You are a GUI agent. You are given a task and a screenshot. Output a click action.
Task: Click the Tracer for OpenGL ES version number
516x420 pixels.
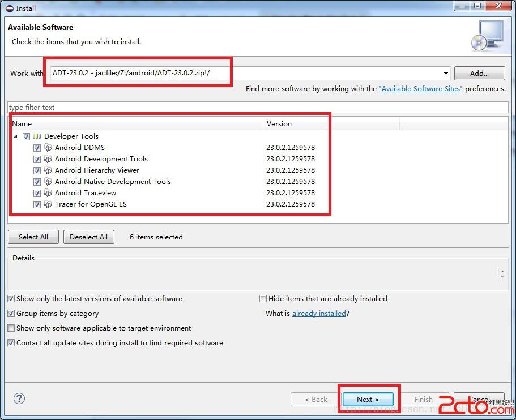click(x=291, y=204)
